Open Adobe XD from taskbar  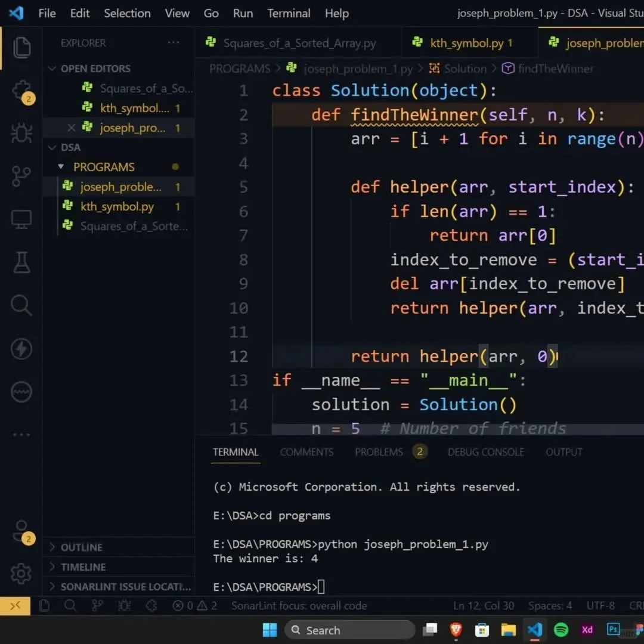pos(587,630)
